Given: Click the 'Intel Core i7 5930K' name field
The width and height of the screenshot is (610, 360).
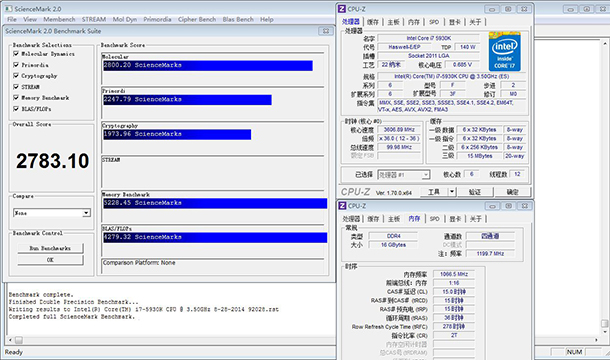Looking at the screenshot, I should (x=429, y=38).
